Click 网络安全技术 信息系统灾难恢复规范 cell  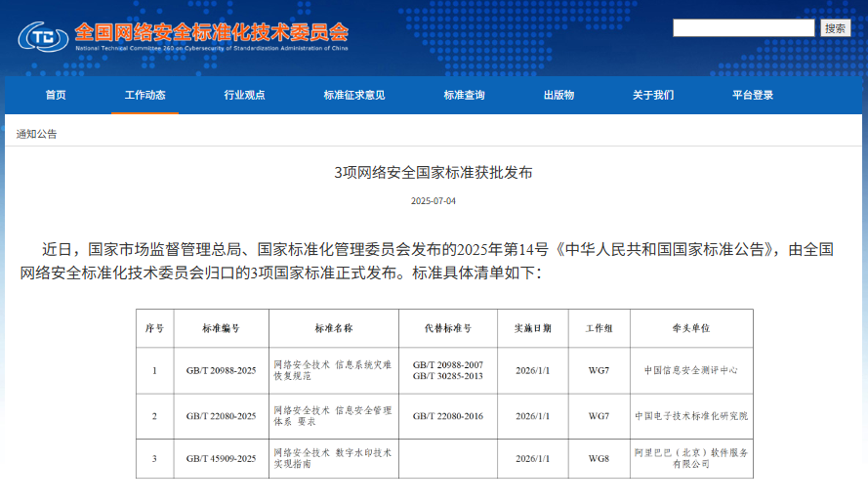tap(333, 370)
